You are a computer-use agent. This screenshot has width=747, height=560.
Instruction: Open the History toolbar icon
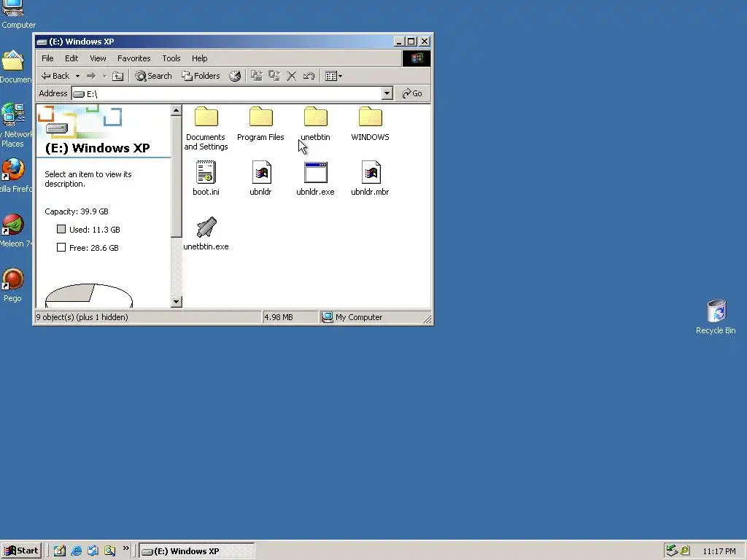pyautogui.click(x=235, y=76)
